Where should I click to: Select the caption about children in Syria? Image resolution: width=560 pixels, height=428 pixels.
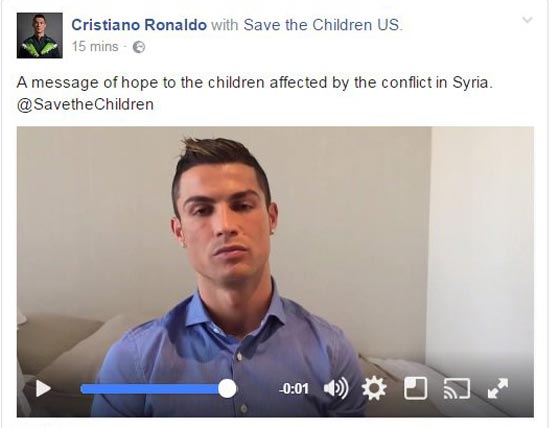pos(255,83)
